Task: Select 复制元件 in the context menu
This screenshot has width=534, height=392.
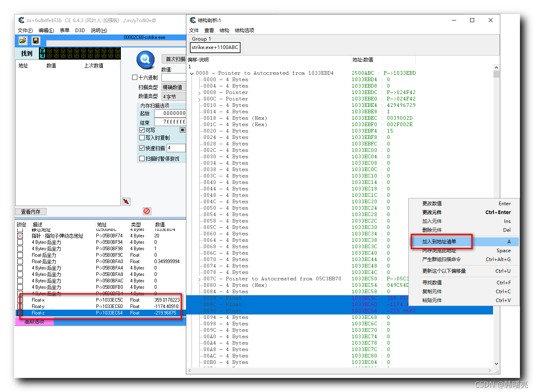Action: [x=464, y=292]
